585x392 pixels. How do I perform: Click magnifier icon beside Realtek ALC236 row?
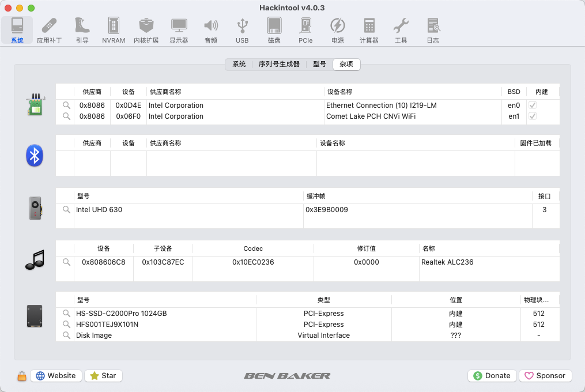coord(66,262)
